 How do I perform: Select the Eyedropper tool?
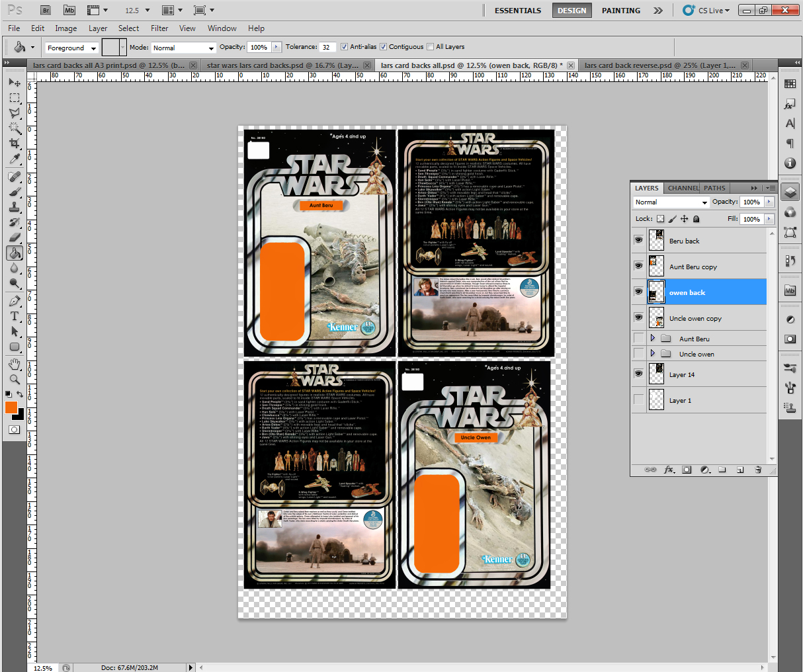point(15,159)
